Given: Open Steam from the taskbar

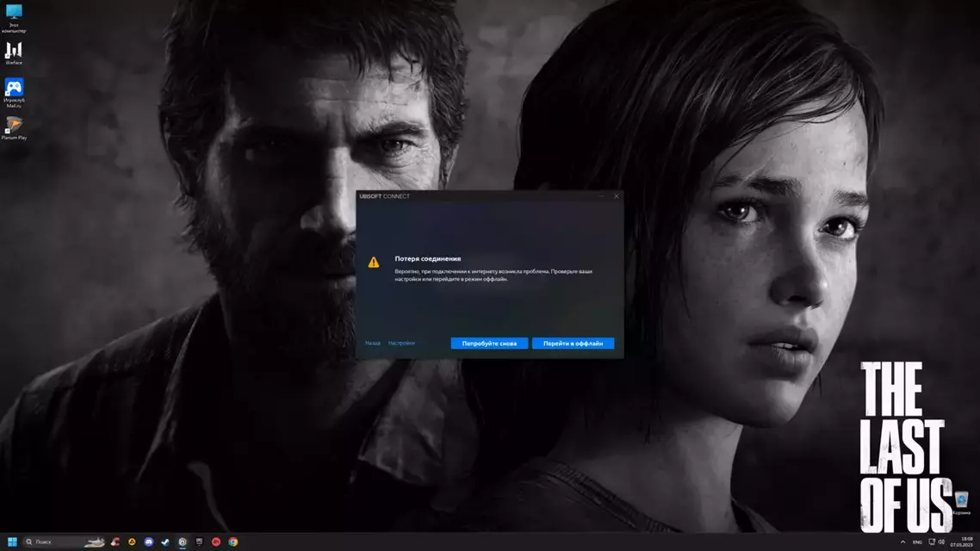Looking at the screenshot, I should pyautogui.click(x=165, y=542).
